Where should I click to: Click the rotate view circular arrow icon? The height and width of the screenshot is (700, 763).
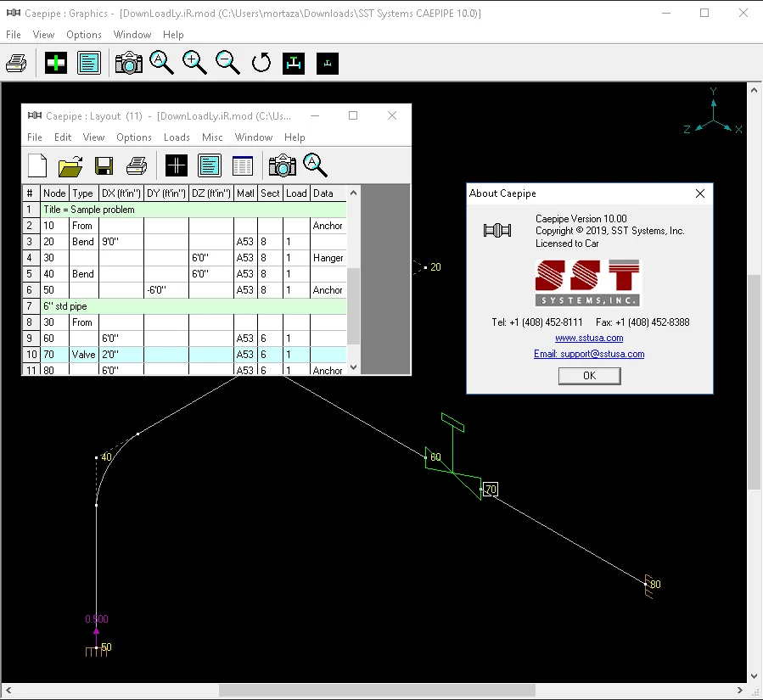tap(261, 64)
